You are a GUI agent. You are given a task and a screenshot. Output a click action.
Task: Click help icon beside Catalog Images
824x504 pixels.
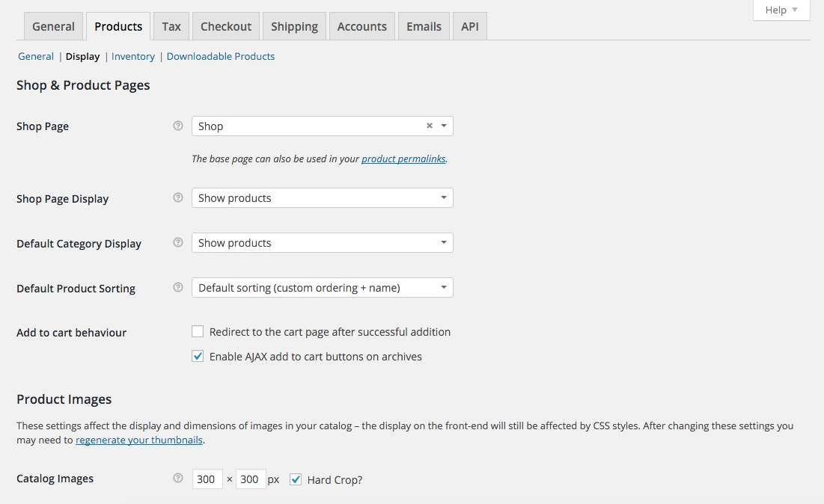(x=178, y=479)
